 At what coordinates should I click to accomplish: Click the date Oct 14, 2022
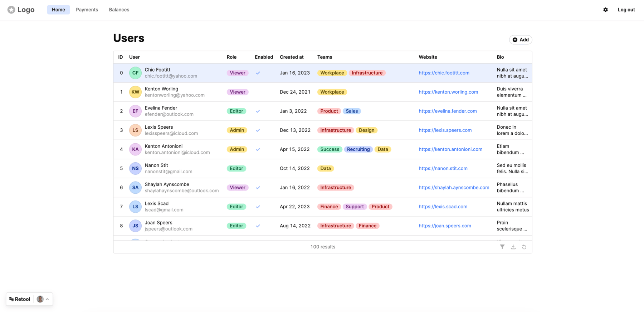point(294,168)
